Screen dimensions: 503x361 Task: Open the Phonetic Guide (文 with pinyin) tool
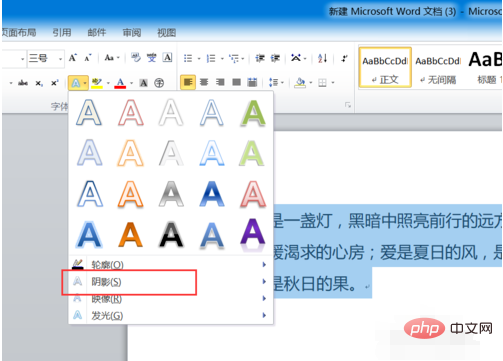click(x=152, y=58)
